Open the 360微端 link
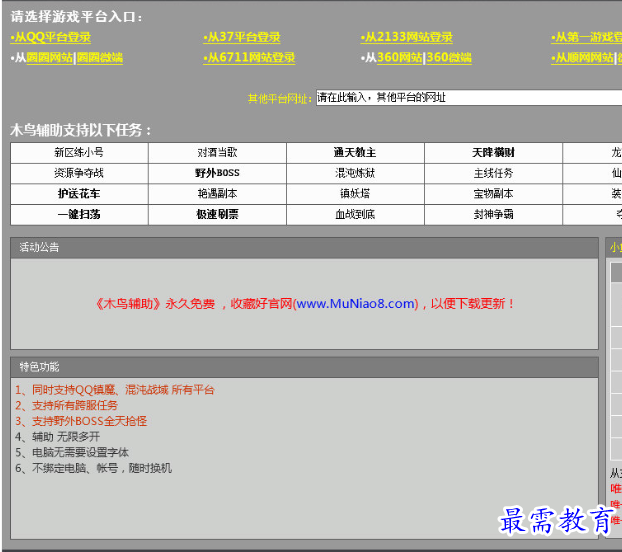Image resolution: width=622 pixels, height=552 pixels. tap(449, 58)
